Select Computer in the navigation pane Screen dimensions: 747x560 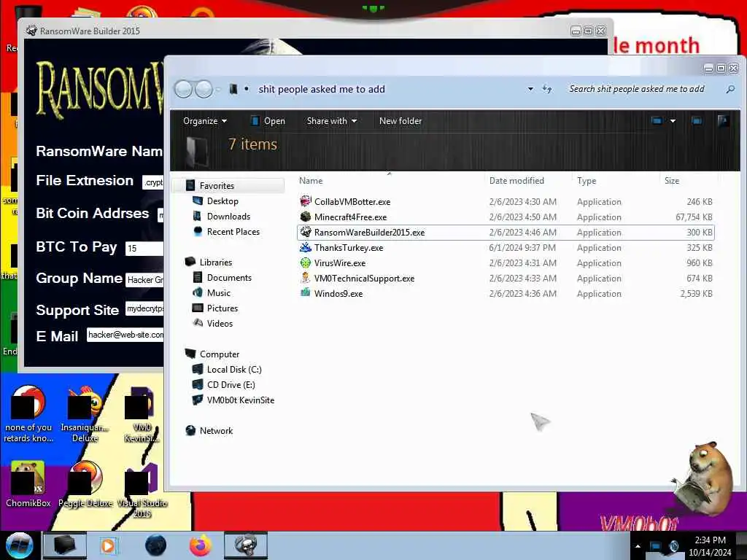[x=219, y=354]
